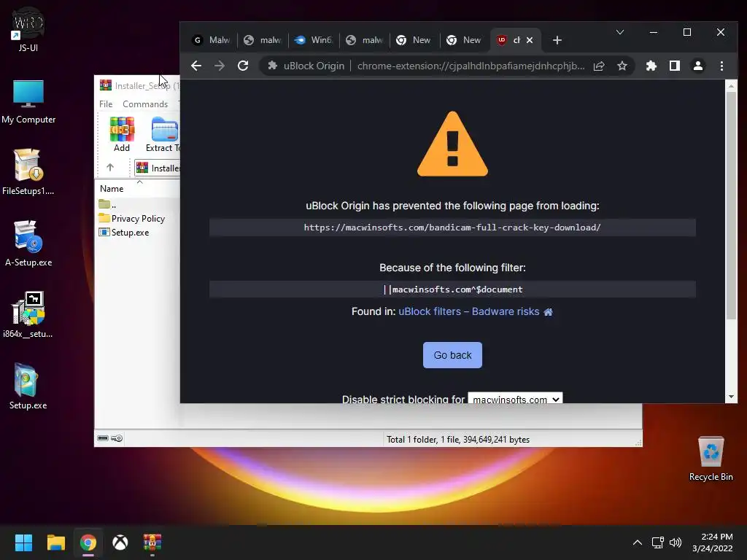This screenshot has height=560, width=747.
Task: Open Chrome's Extensions puzzle menu
Action: [651, 66]
